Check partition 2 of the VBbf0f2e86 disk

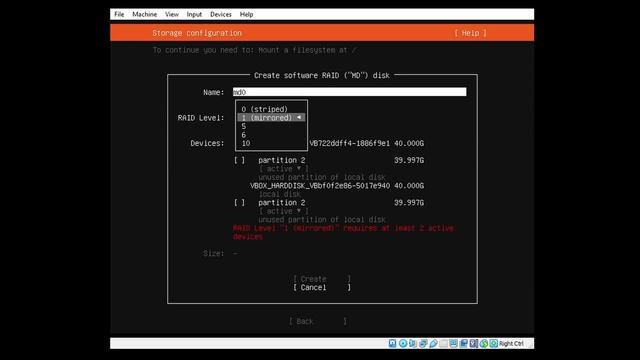click(x=240, y=202)
